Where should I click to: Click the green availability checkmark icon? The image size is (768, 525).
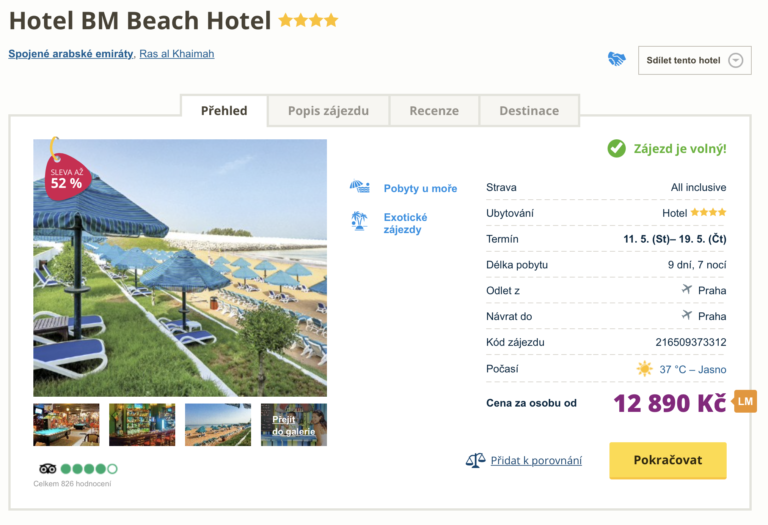(x=617, y=149)
